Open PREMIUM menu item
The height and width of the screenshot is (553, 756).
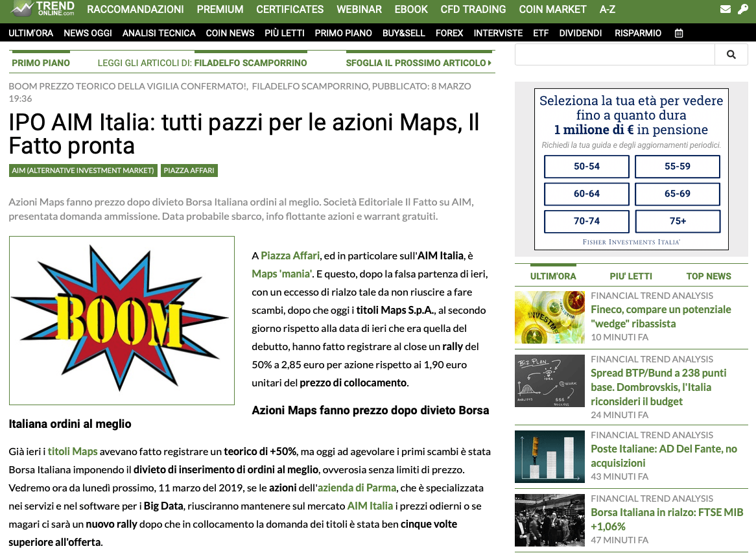click(220, 9)
